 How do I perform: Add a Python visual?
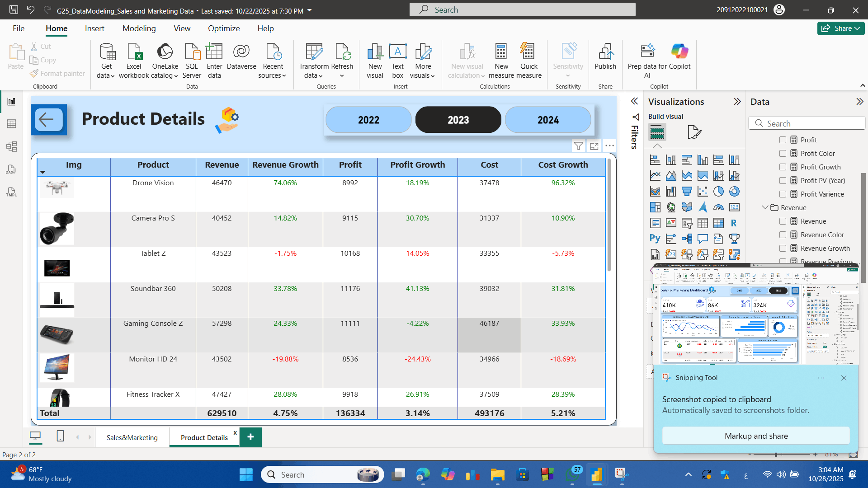(655, 239)
